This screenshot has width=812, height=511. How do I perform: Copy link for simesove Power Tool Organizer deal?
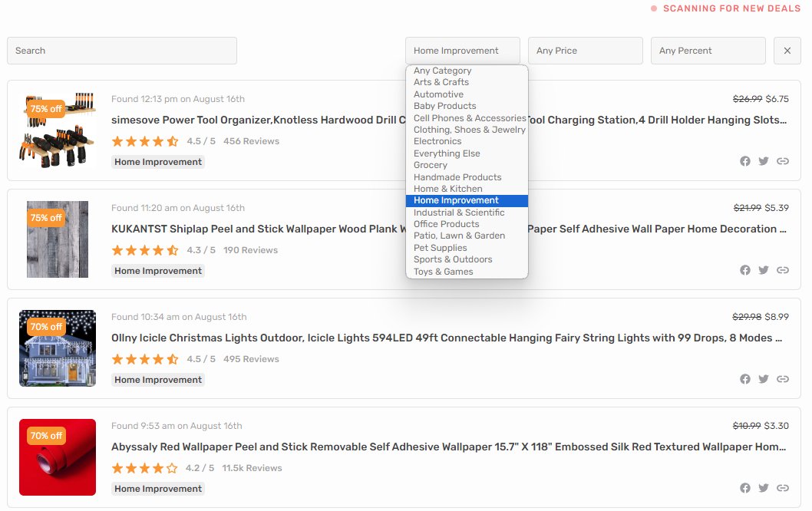[x=783, y=161]
